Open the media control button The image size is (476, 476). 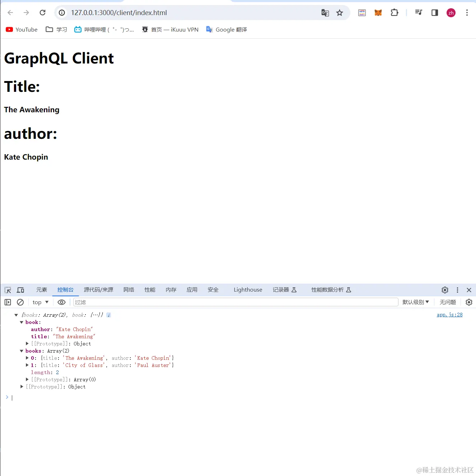419,13
